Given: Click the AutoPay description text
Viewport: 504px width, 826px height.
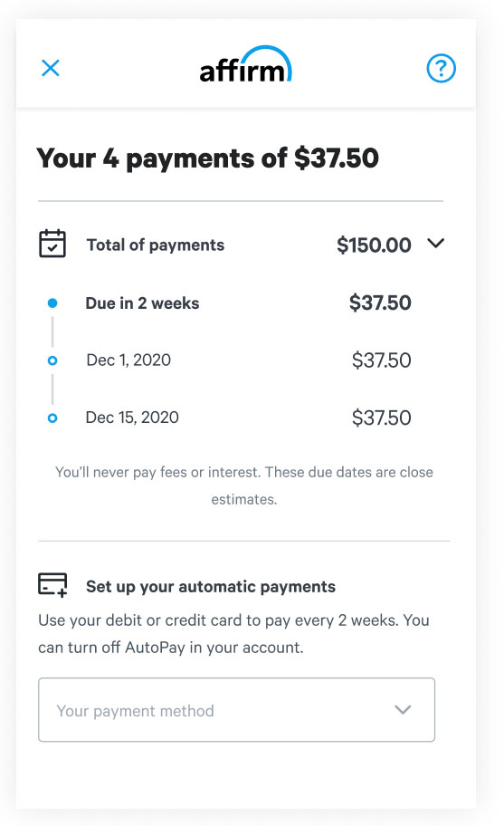Looking at the screenshot, I should [x=233, y=634].
